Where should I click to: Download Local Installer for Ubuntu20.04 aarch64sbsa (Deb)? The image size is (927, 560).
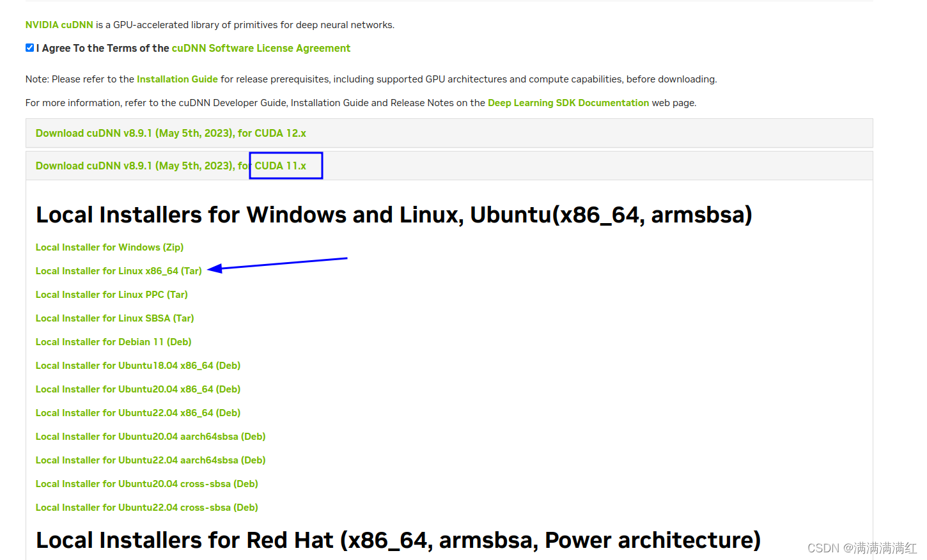coord(151,437)
